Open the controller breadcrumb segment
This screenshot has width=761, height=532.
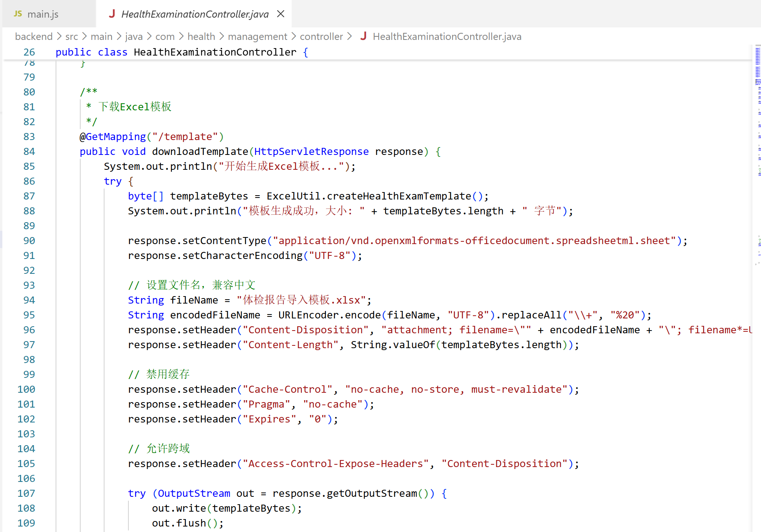pyautogui.click(x=321, y=37)
